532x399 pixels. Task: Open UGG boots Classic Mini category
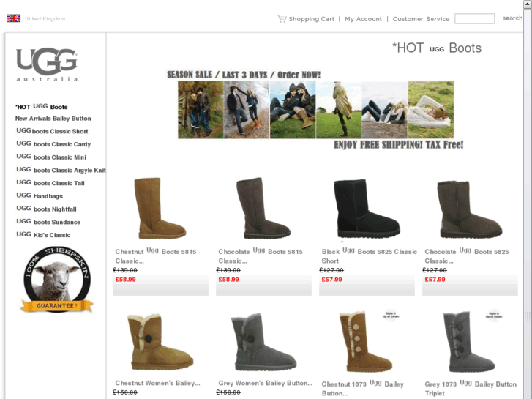51,157
